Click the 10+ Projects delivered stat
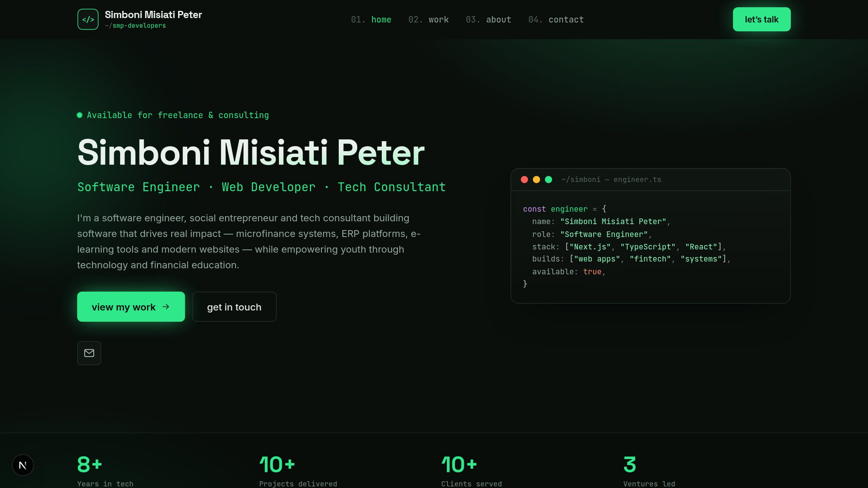Viewport: 868px width, 488px height. (298, 471)
